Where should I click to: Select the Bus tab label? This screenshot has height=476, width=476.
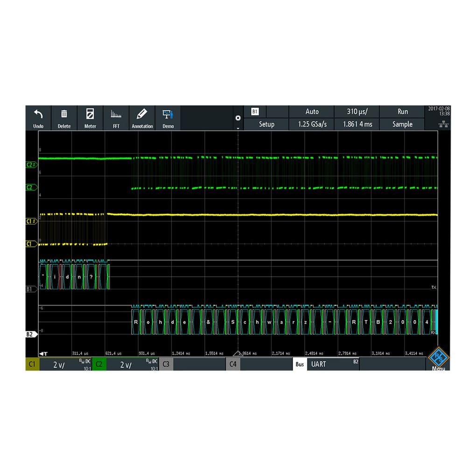[300, 364]
